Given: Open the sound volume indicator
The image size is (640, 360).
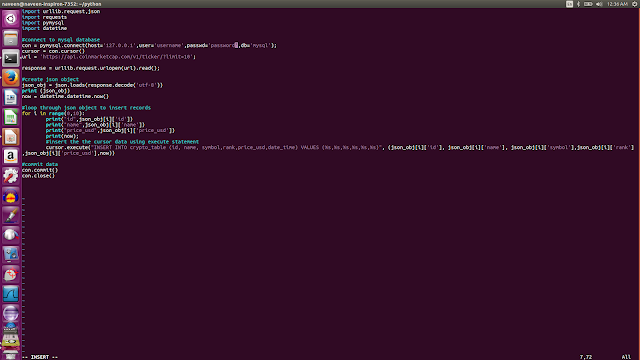Looking at the screenshot, I should point(599,4).
